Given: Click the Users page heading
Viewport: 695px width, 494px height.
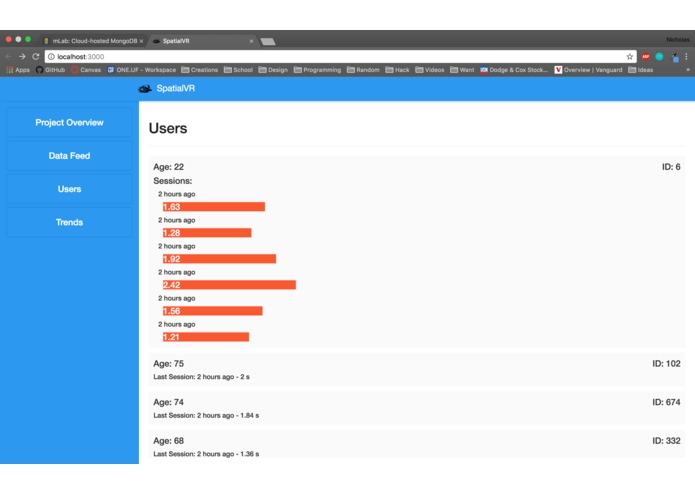Looking at the screenshot, I should 168,128.
